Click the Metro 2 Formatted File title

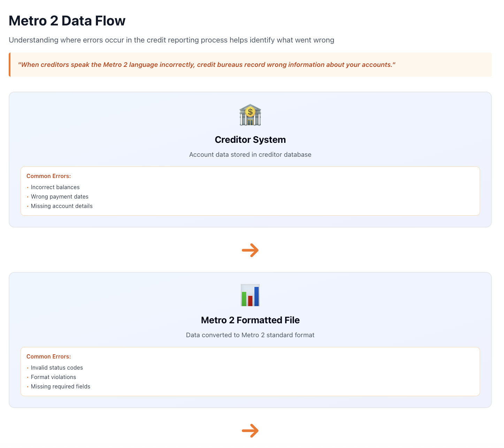pyautogui.click(x=250, y=320)
